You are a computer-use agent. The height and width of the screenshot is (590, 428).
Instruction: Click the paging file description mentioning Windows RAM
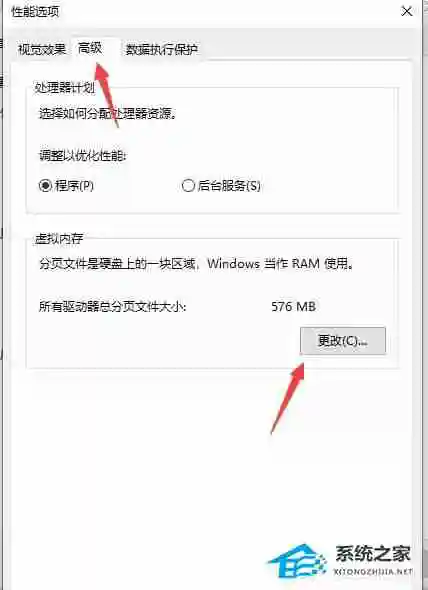click(196, 263)
